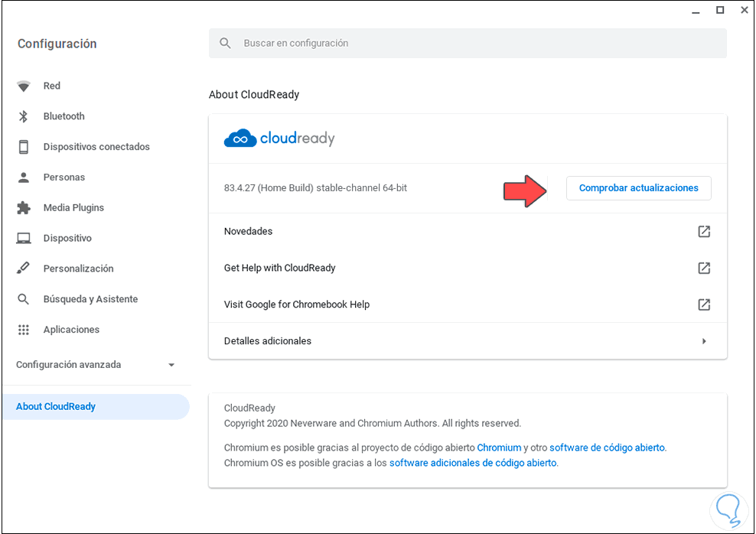Expand Detalles adicionales arrow
The image size is (756, 534).
(x=704, y=341)
